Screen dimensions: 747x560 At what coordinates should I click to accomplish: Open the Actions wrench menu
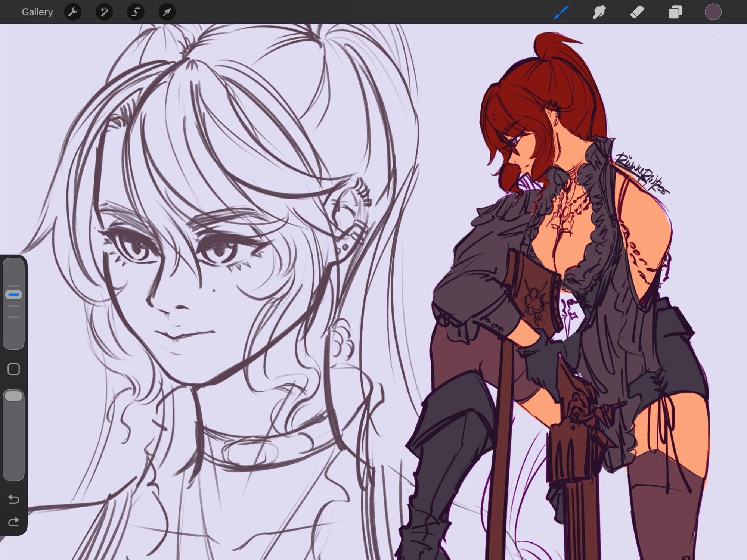pyautogui.click(x=72, y=12)
